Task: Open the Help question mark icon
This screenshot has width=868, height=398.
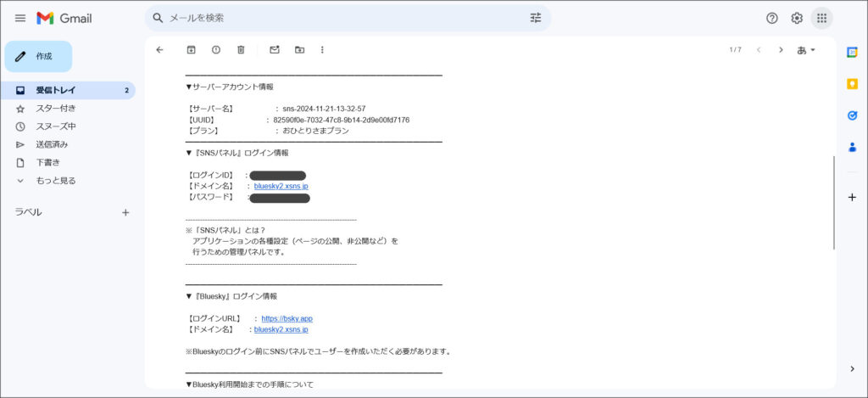Action: coord(771,19)
